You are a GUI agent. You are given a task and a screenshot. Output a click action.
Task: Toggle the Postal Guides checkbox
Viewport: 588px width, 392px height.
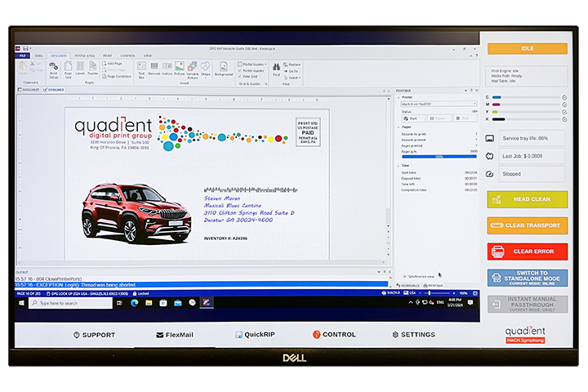point(239,65)
